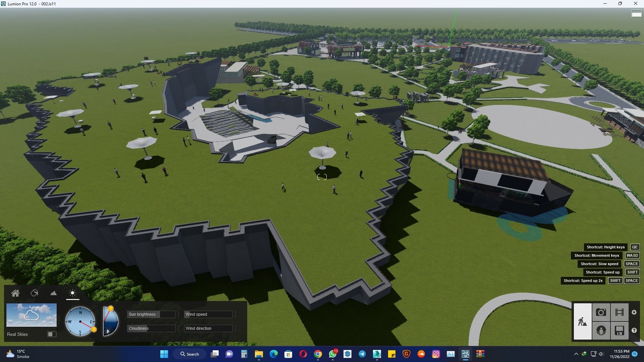The image size is (644, 362).
Task: Open the Files save floppy icon
Action: [x=619, y=330]
